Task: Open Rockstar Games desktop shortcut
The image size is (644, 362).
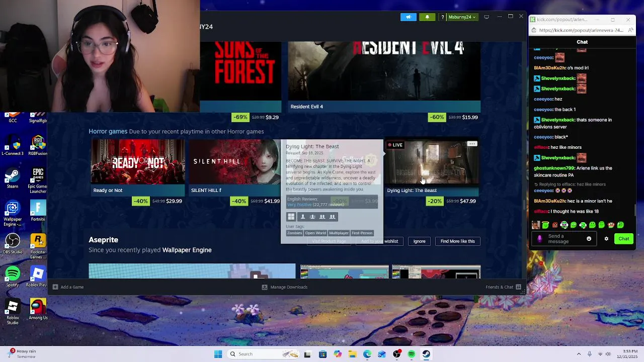Action: pos(38,247)
